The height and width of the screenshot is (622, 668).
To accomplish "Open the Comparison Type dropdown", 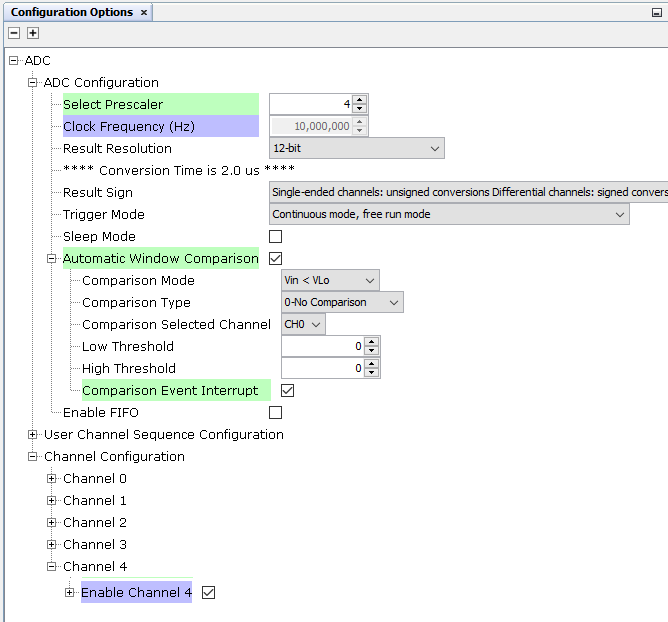I will (x=342, y=303).
